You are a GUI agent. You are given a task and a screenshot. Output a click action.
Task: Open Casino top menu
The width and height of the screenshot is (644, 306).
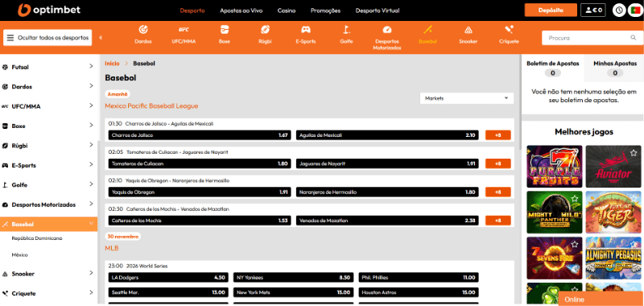click(x=287, y=10)
